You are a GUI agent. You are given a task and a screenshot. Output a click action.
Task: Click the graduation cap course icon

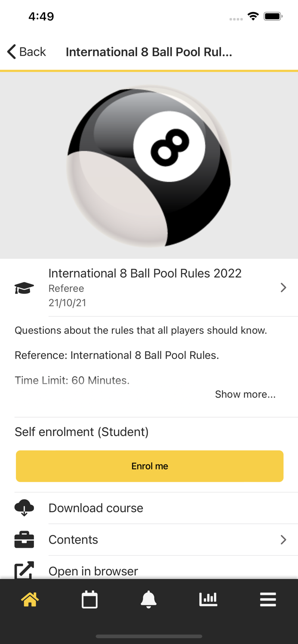click(x=25, y=288)
